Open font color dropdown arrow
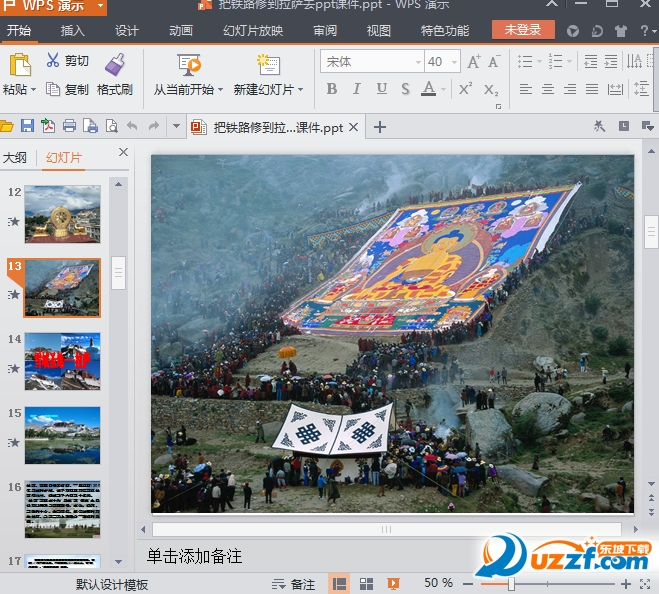This screenshot has height=594, width=659. coord(443,89)
